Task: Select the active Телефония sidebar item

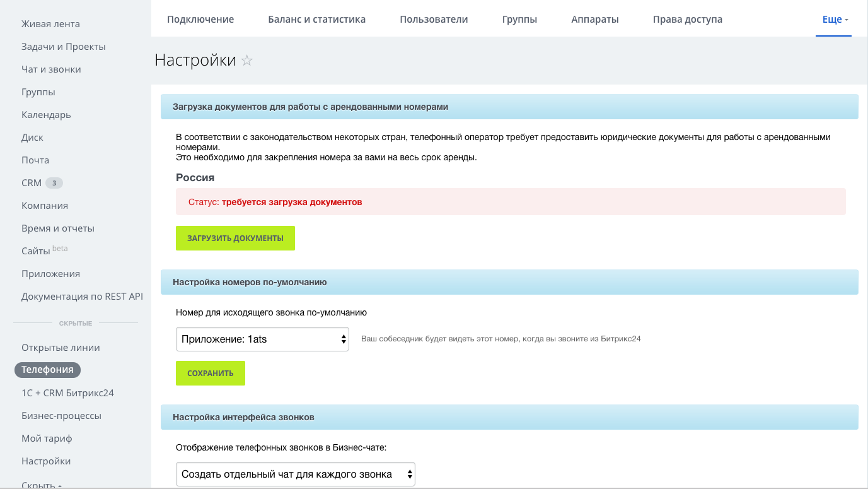Action: point(47,370)
